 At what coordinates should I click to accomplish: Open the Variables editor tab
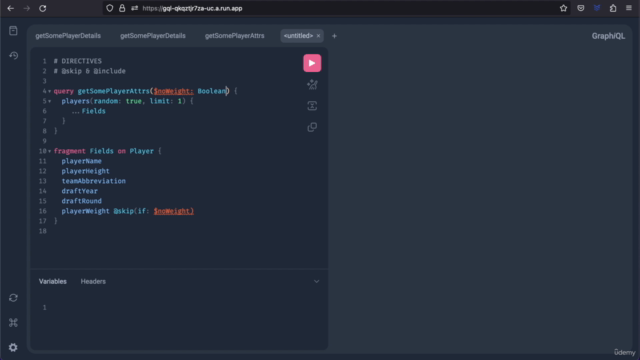pyautogui.click(x=53, y=281)
